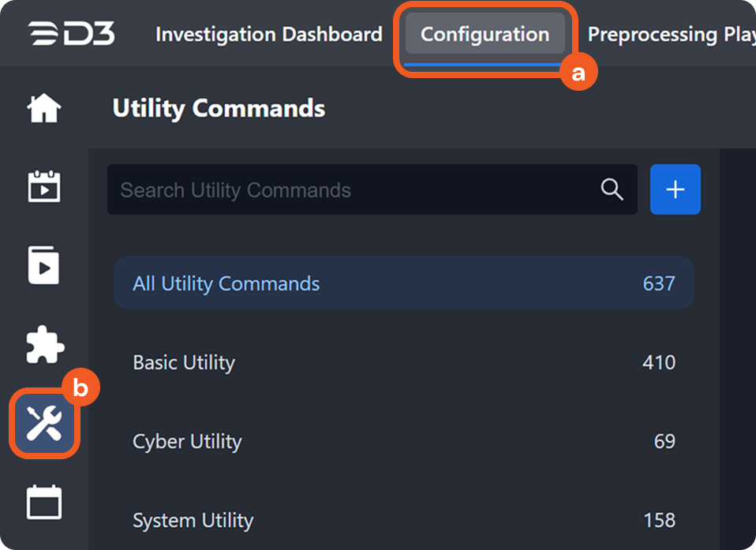Image resolution: width=756 pixels, height=550 pixels.
Task: Open the puzzle piece integrations icon
Action: (x=44, y=345)
